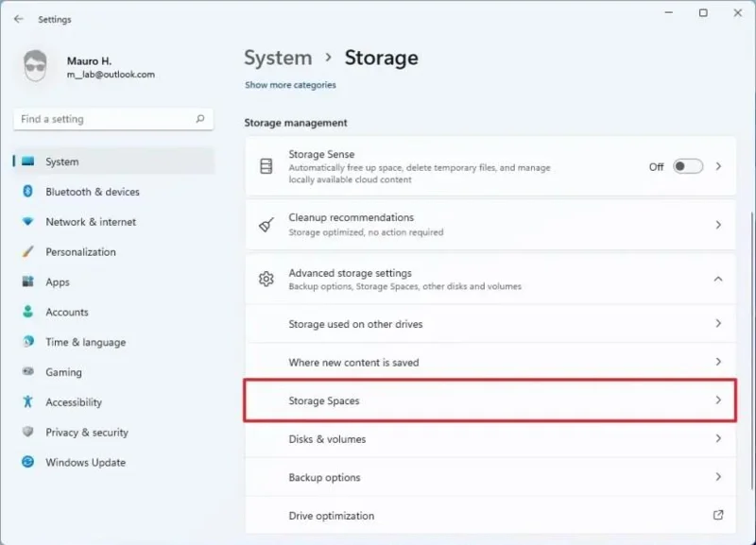
Task: Turn on the Storage Sense toggle
Action: tap(688, 167)
